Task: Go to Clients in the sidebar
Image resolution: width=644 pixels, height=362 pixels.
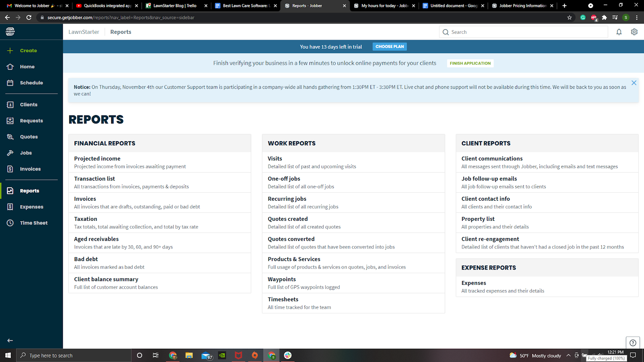Action: [x=29, y=105]
